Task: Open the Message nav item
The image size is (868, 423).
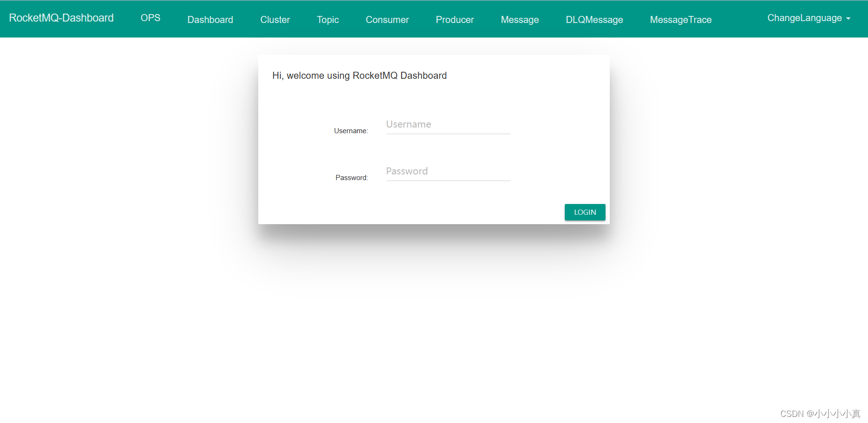Action: point(520,20)
